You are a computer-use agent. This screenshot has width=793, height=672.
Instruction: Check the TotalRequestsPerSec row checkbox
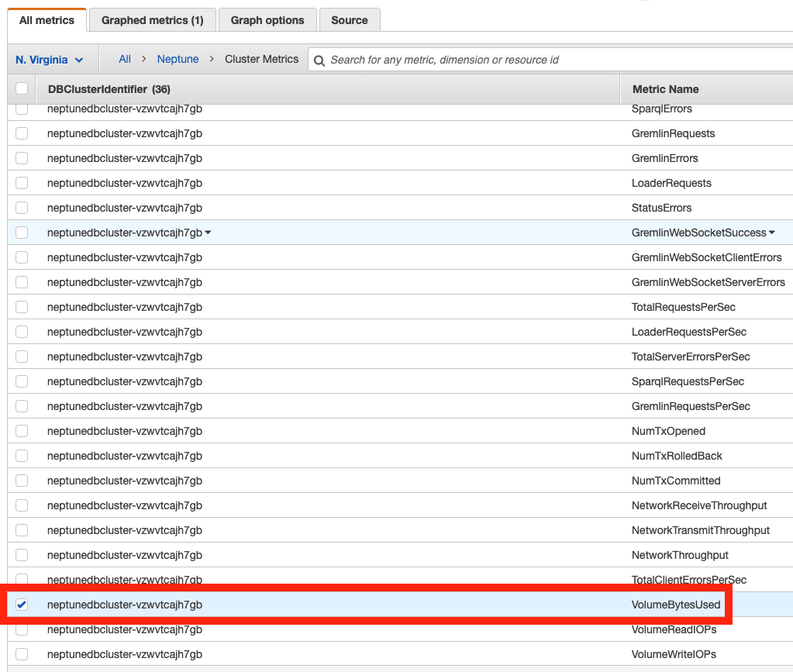click(22, 307)
